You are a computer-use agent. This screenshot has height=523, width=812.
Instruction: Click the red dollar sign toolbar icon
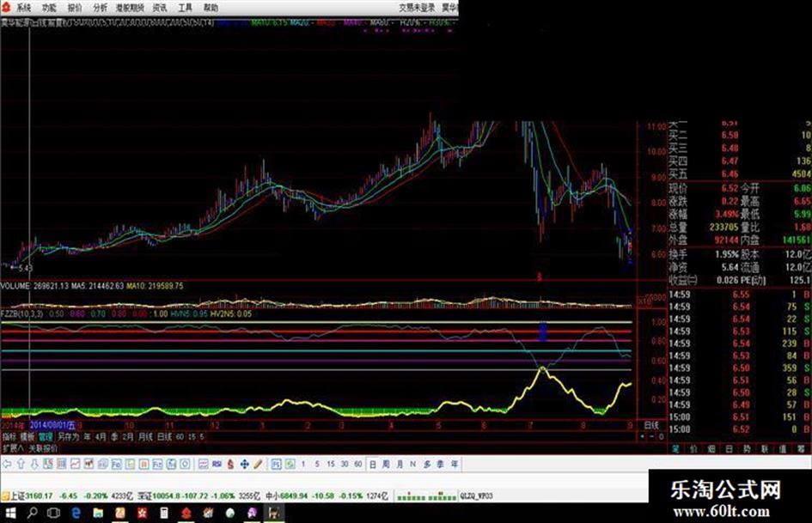pos(230,464)
